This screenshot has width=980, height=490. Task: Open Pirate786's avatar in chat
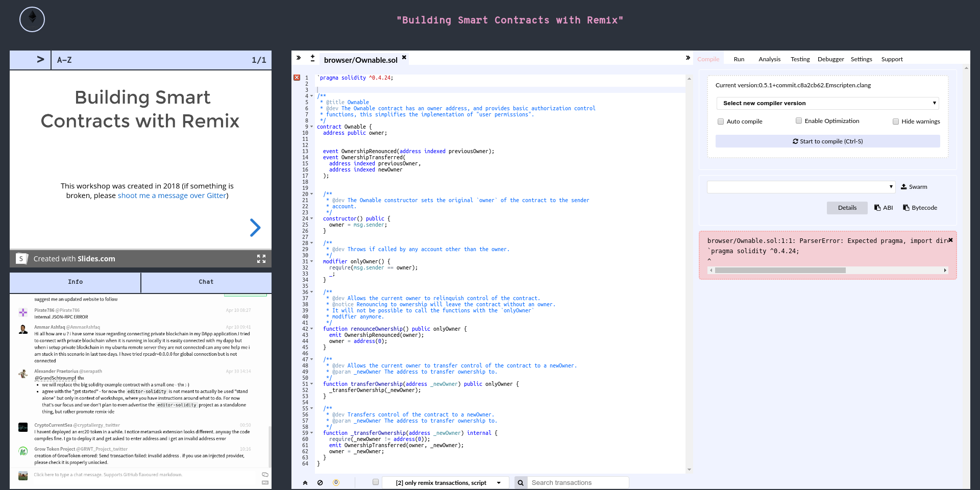23,312
